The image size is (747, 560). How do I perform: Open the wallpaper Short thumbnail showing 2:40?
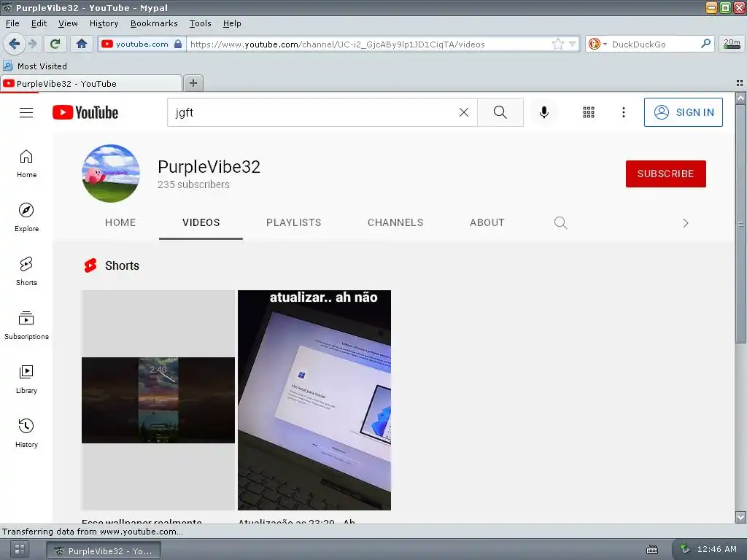point(158,400)
